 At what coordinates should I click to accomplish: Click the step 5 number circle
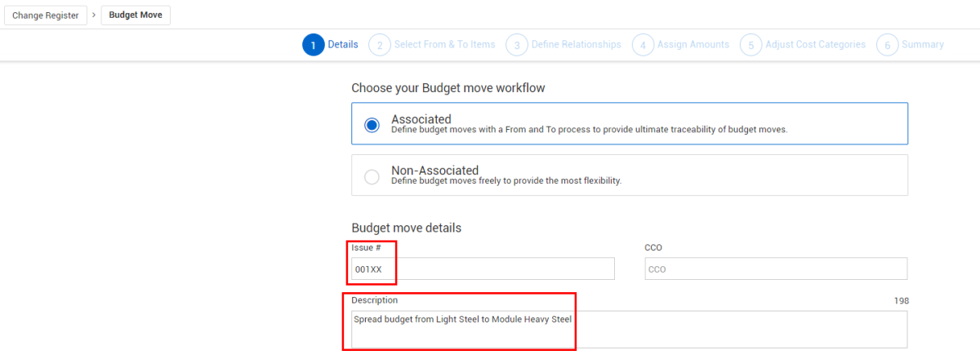751,45
